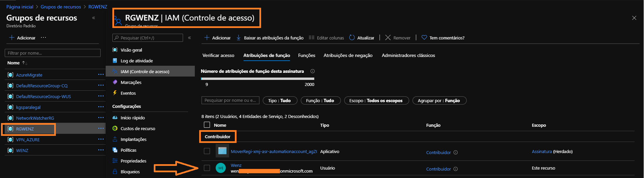Open Atribuições de negação tab

click(348, 55)
